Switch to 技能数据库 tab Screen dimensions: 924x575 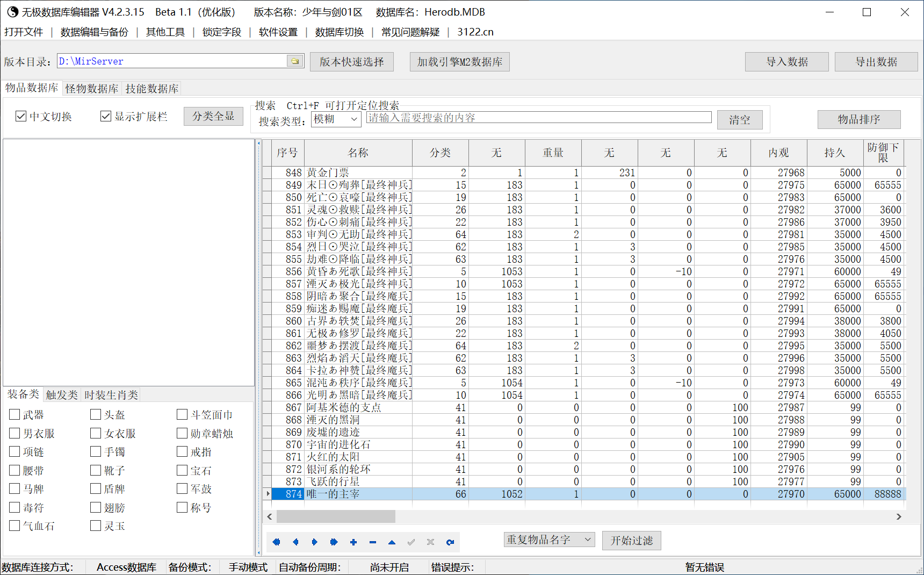point(152,89)
